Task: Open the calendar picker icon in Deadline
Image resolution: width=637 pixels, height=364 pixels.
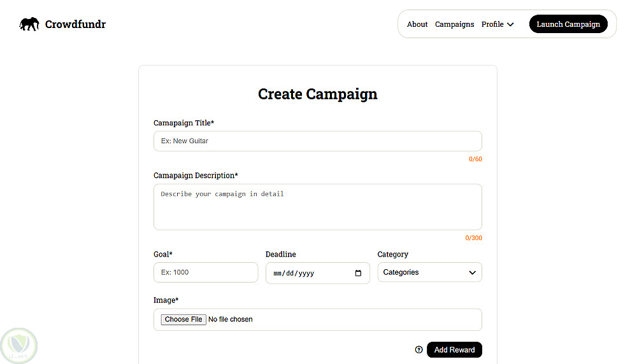Action: click(358, 273)
